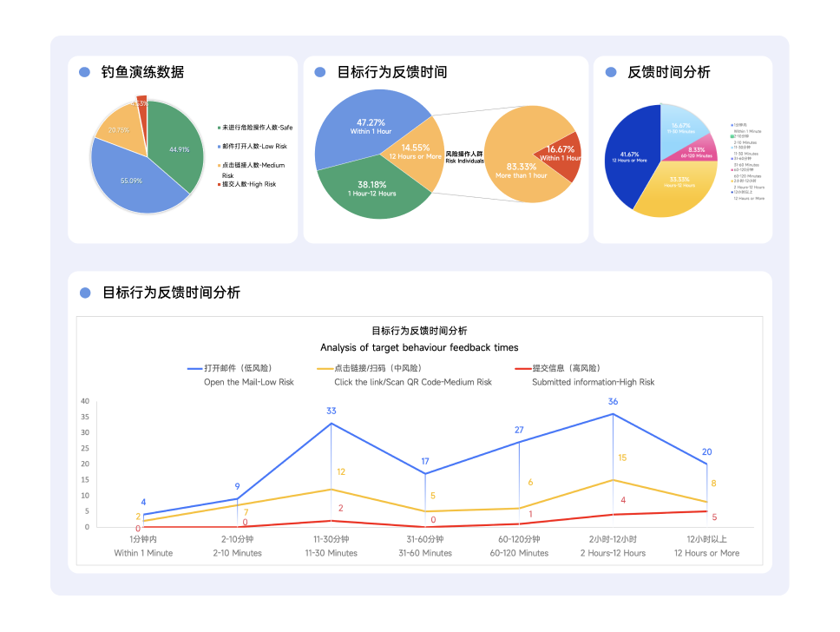Click the blue data point labeled 33
Screen dimensions: 840x632
[x=331, y=423]
